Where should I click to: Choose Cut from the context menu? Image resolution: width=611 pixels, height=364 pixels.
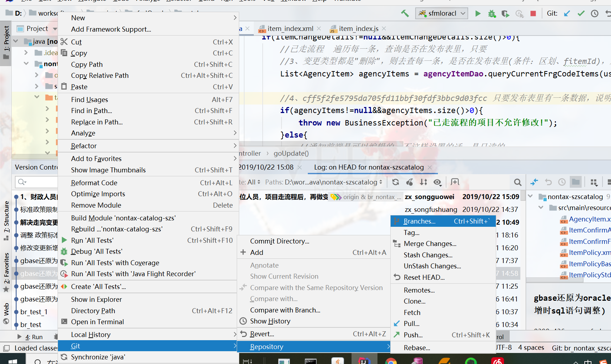149,42
